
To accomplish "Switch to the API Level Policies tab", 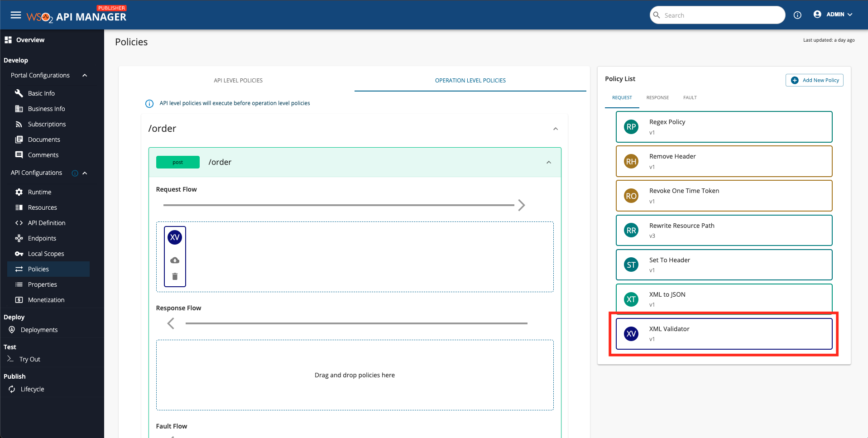I will tap(238, 81).
